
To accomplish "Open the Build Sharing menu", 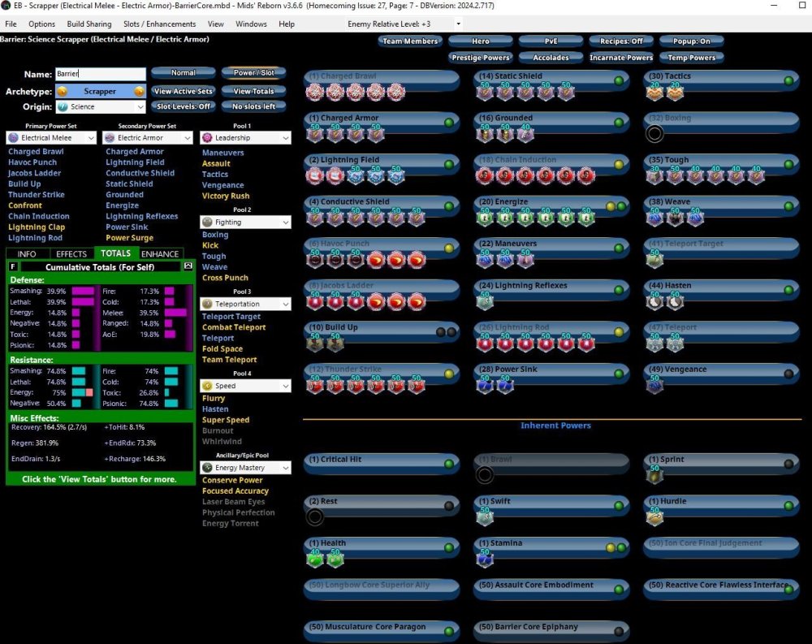I will pyautogui.click(x=89, y=24).
